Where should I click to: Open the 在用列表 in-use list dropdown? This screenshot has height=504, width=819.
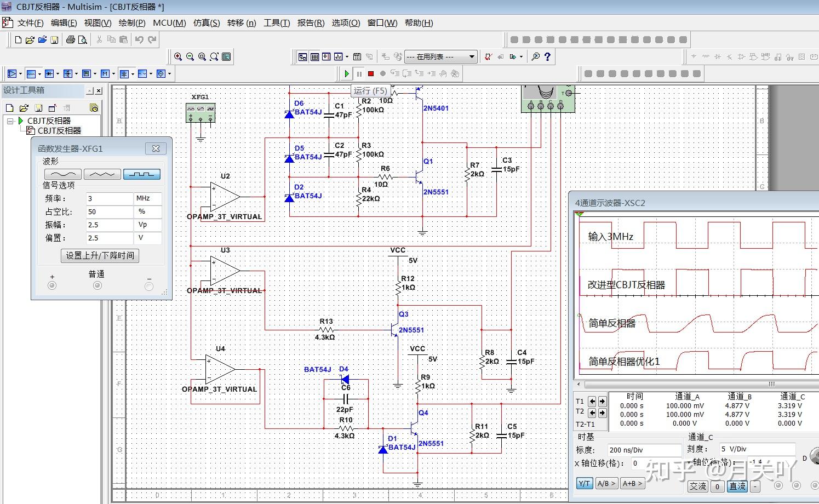coord(472,56)
